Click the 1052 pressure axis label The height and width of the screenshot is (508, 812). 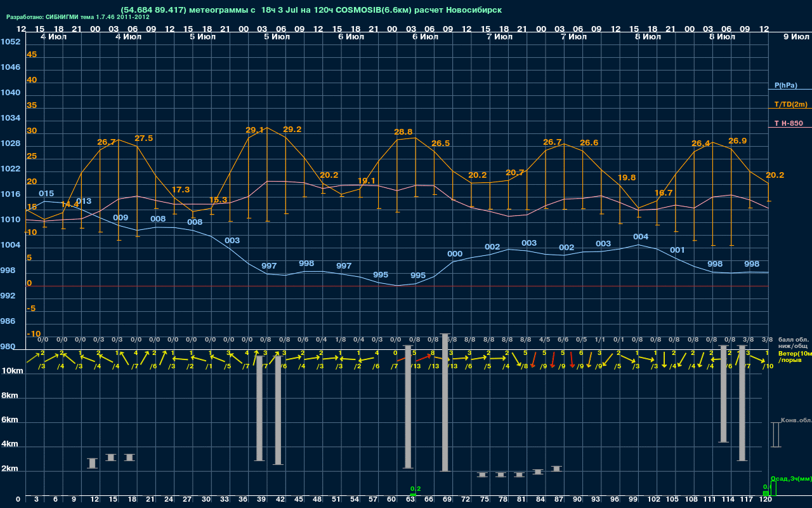click(x=10, y=41)
